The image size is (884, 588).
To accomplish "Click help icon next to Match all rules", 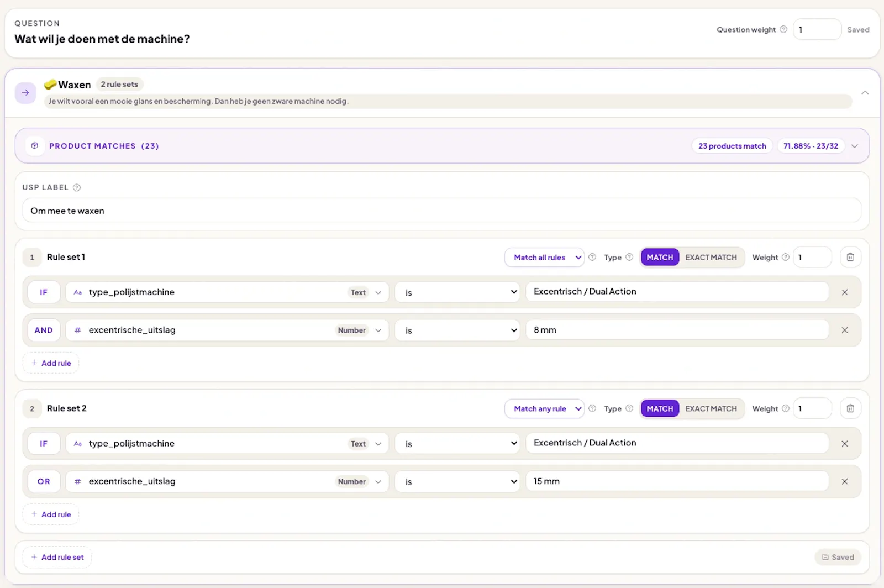I will pyautogui.click(x=592, y=257).
